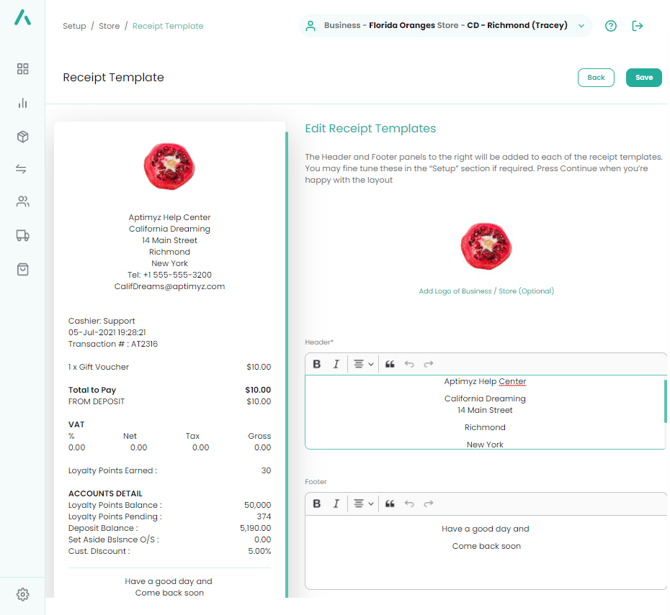Expand the alignment dropdown in Footer toolbar
The width and height of the screenshot is (670, 615).
click(363, 504)
